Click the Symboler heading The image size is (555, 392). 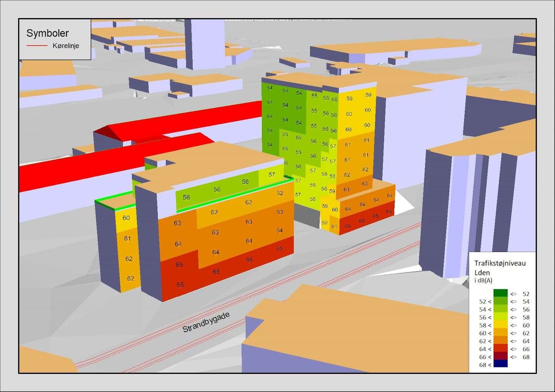(47, 33)
